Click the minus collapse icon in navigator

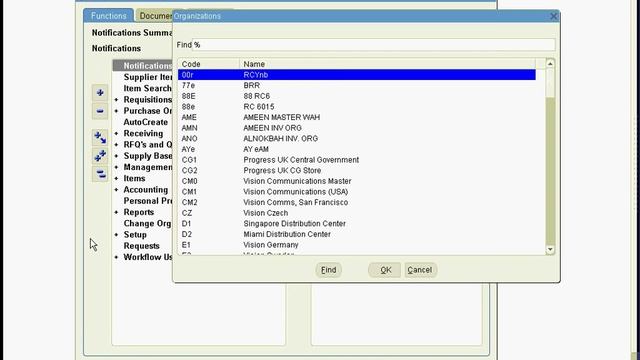[x=100, y=111]
